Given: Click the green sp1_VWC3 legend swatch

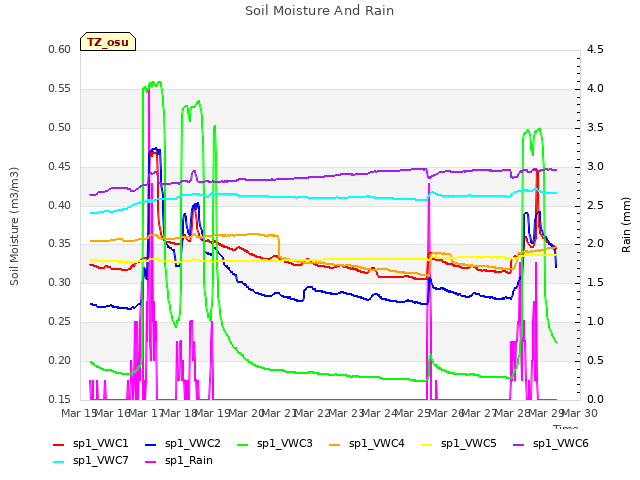Looking at the screenshot, I should (243, 445).
